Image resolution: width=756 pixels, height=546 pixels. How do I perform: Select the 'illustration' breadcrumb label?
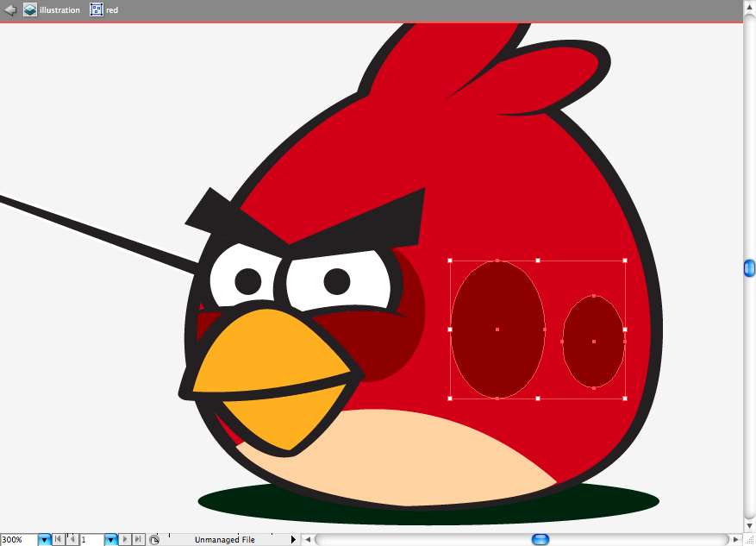coord(59,10)
